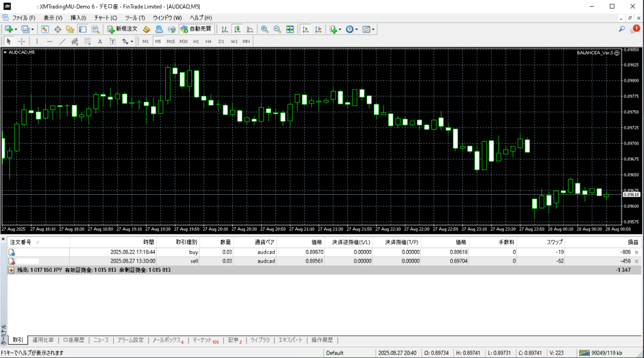Image resolution: width=644 pixels, height=358 pixels.
Task: Open the AUDCAD,M5 chart title dropdown arrow
Action: point(5,52)
